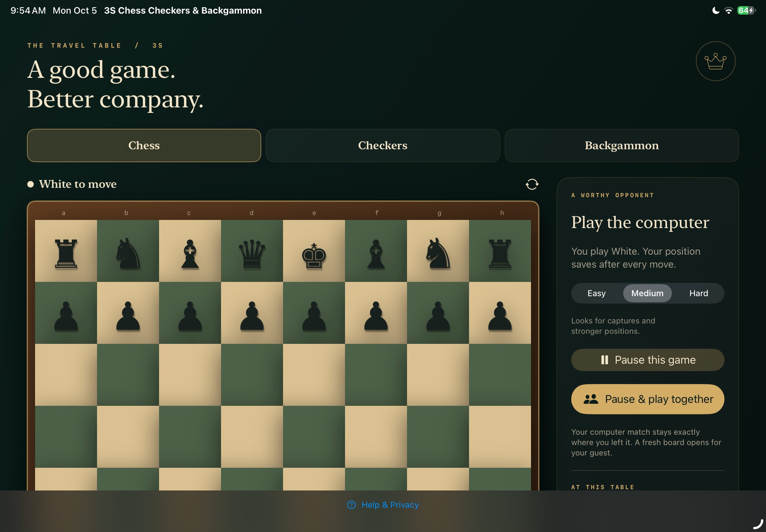Select the black pawn on d-file

coord(252,316)
